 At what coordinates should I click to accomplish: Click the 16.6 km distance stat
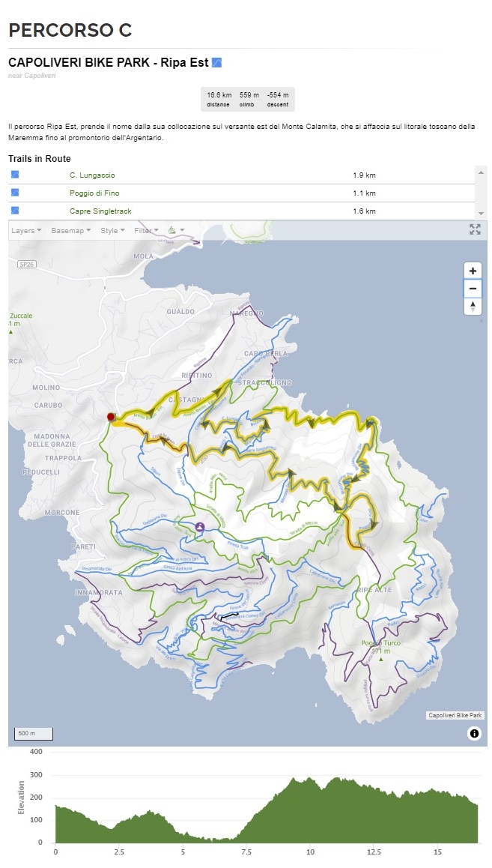[219, 99]
